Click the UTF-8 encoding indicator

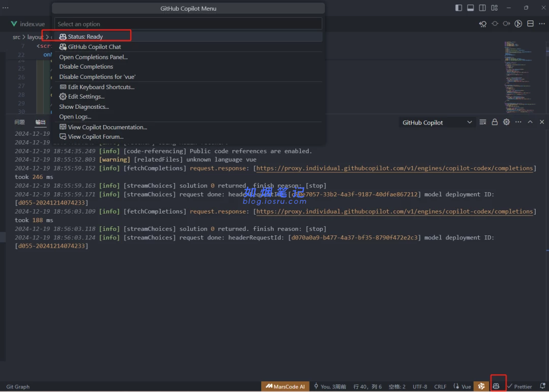click(420, 386)
